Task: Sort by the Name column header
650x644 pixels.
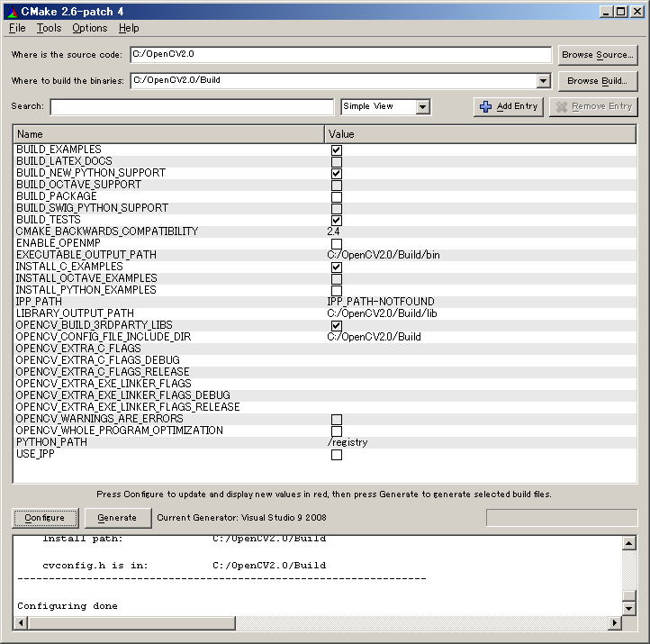Action: (168, 134)
